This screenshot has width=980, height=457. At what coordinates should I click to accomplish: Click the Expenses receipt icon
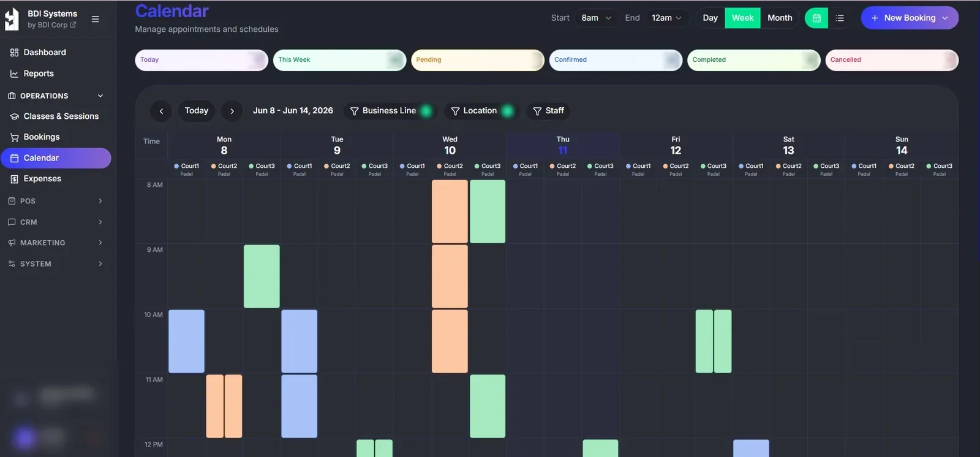14,179
